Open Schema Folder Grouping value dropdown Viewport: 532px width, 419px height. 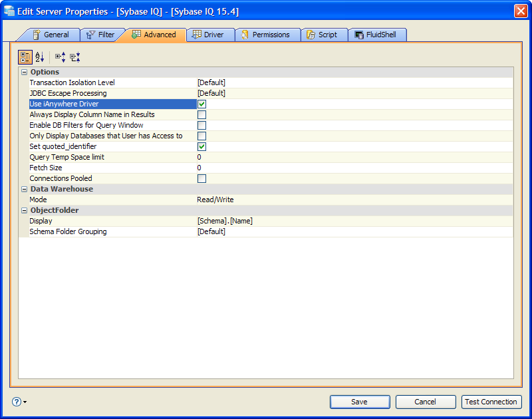(x=355, y=231)
